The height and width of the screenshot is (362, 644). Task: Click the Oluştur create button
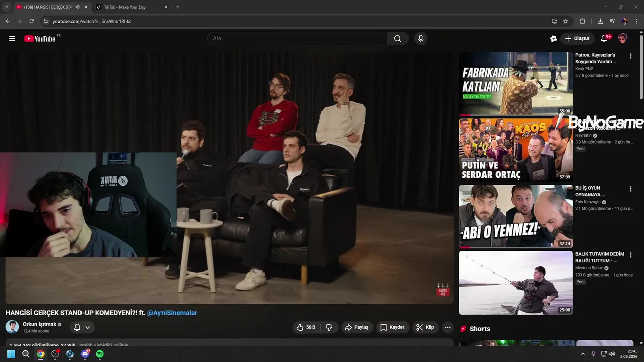tap(577, 39)
